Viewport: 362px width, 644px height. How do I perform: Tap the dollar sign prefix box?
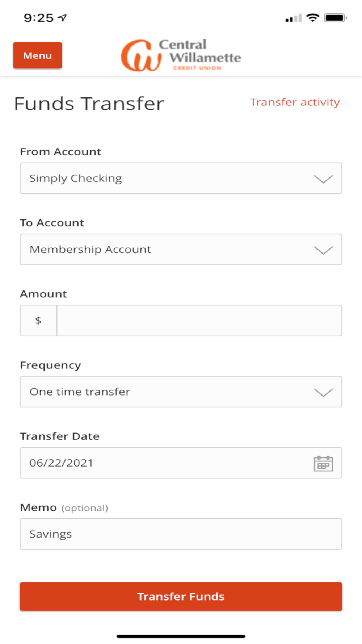click(38, 321)
